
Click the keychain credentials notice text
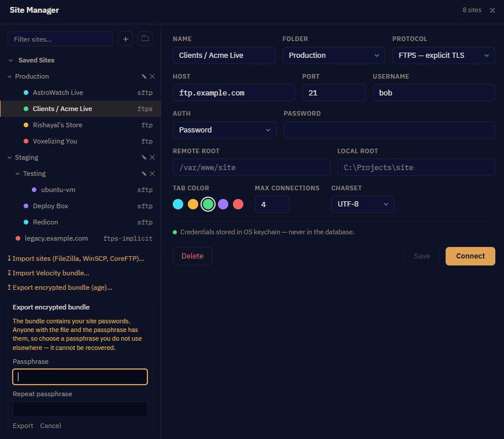267,232
